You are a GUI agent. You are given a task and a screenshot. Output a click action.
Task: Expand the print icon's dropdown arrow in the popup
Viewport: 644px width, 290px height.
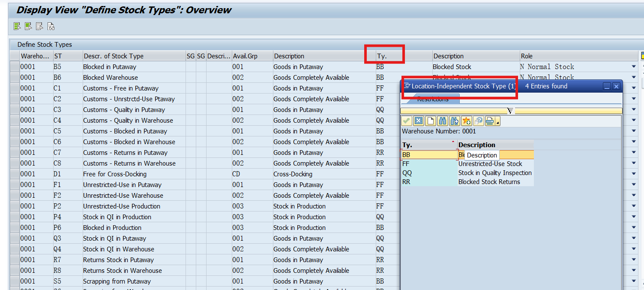pyautogui.click(x=497, y=122)
